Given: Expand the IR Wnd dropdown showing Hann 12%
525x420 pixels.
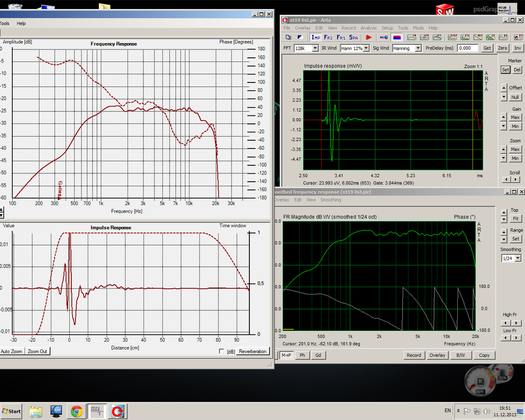Looking at the screenshot, I should coord(366,48).
